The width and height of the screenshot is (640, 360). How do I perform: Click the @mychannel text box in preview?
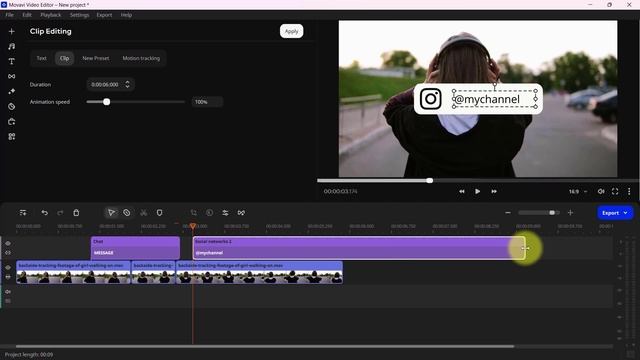tap(495, 99)
